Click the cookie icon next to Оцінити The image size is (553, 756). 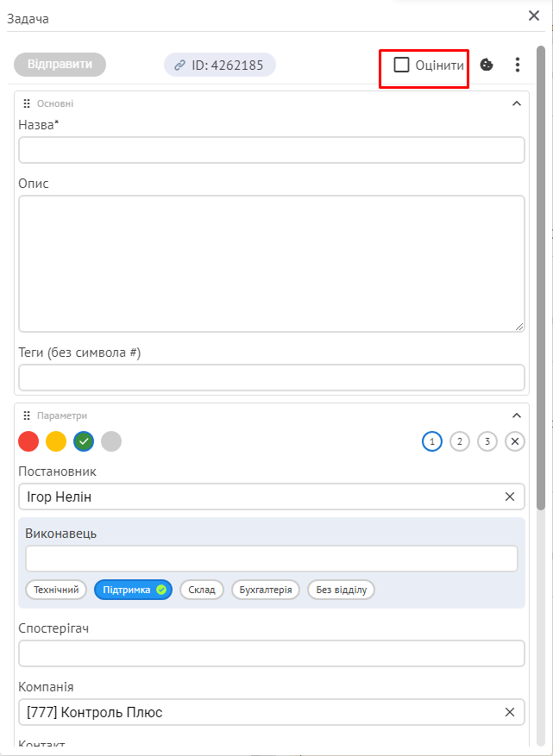tap(487, 65)
